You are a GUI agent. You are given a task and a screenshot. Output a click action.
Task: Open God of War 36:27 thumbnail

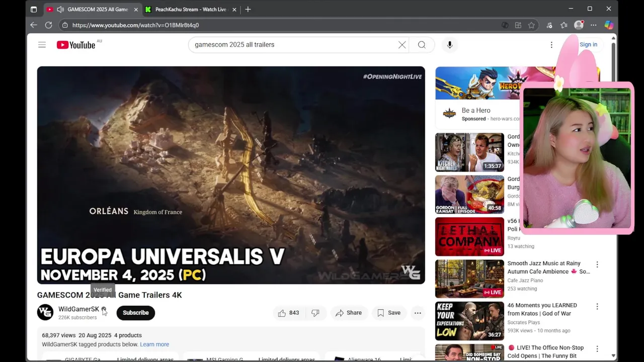click(469, 321)
